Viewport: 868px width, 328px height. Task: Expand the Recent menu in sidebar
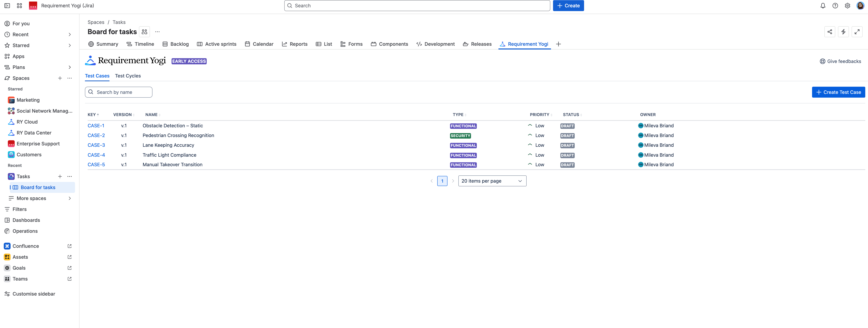[69, 34]
